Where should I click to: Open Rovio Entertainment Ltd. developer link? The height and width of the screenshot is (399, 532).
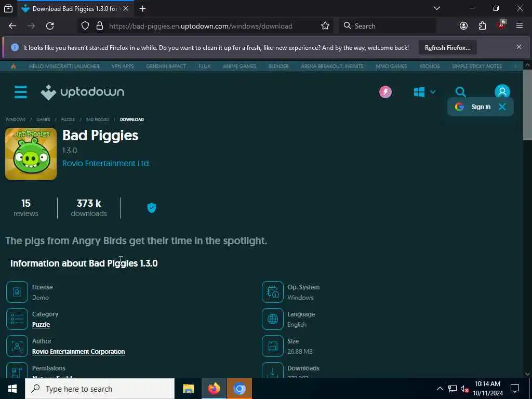pyautogui.click(x=106, y=164)
